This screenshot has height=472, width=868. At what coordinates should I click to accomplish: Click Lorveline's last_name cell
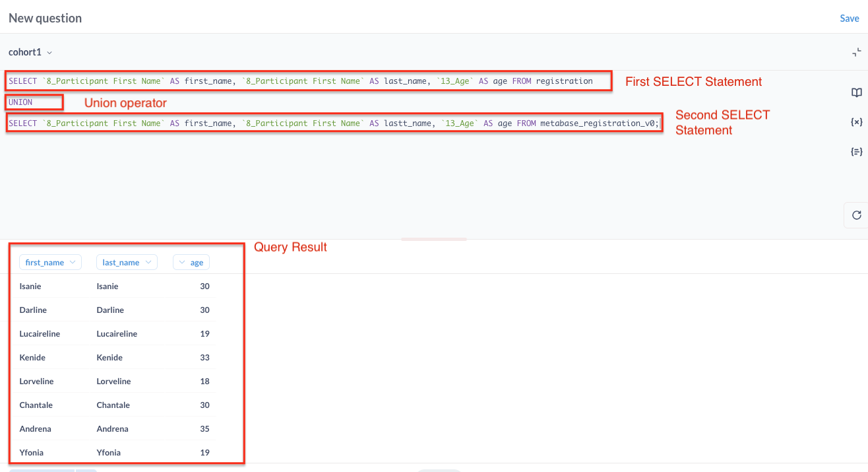[115, 381]
